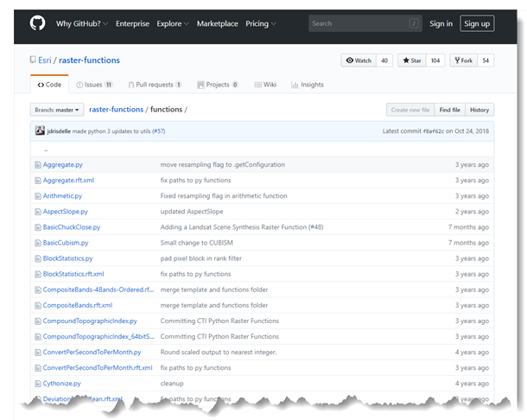
Task: Select file icon beside Aggregate.rft.xml
Action: [38, 181]
